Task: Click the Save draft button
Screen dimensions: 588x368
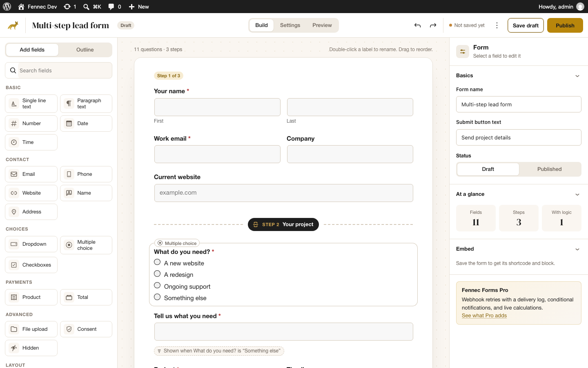Action: coord(526,25)
